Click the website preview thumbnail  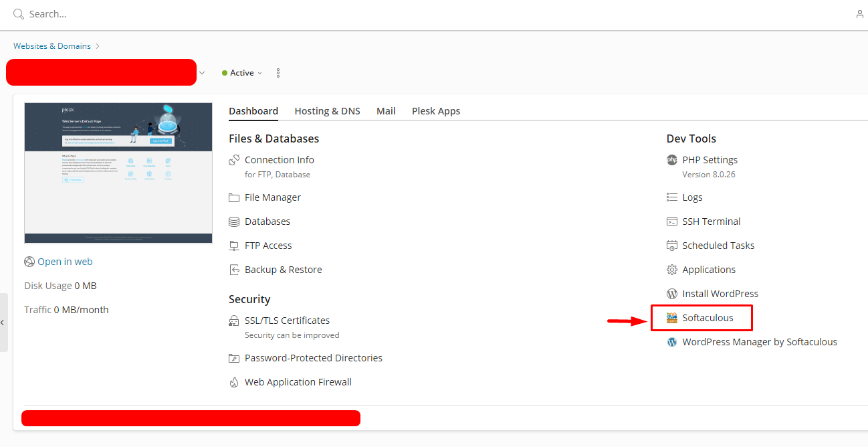pos(118,173)
